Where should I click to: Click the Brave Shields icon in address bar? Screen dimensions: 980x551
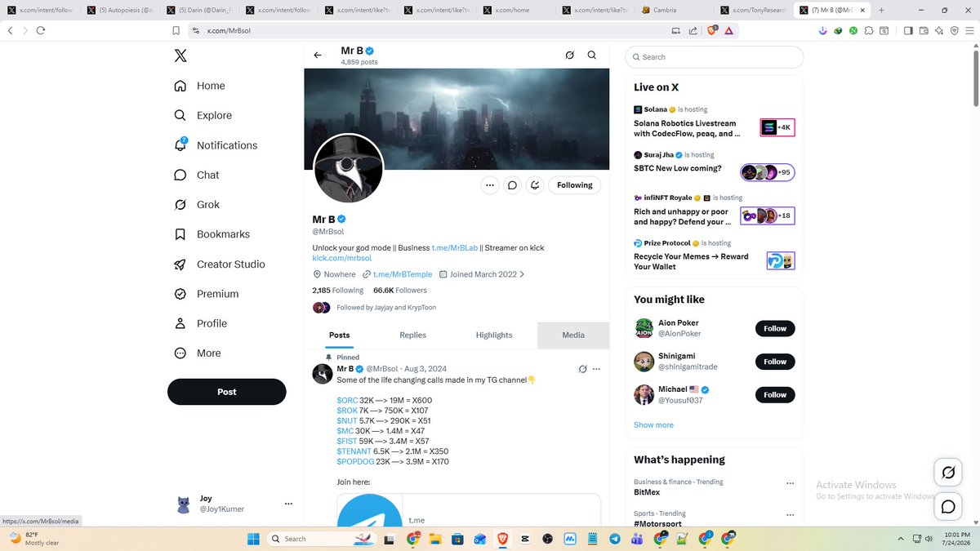(x=712, y=30)
